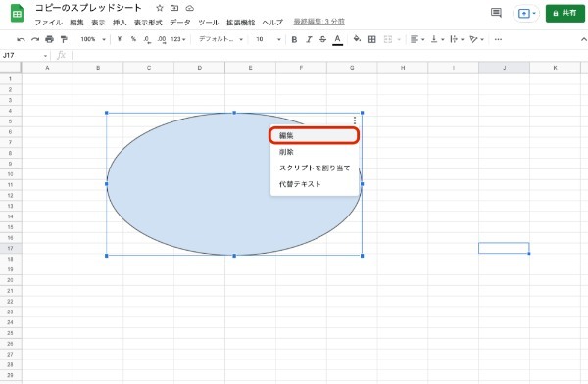Image resolution: width=588 pixels, height=384 pixels.
Task: Click the merge cells icon
Action: point(388,39)
